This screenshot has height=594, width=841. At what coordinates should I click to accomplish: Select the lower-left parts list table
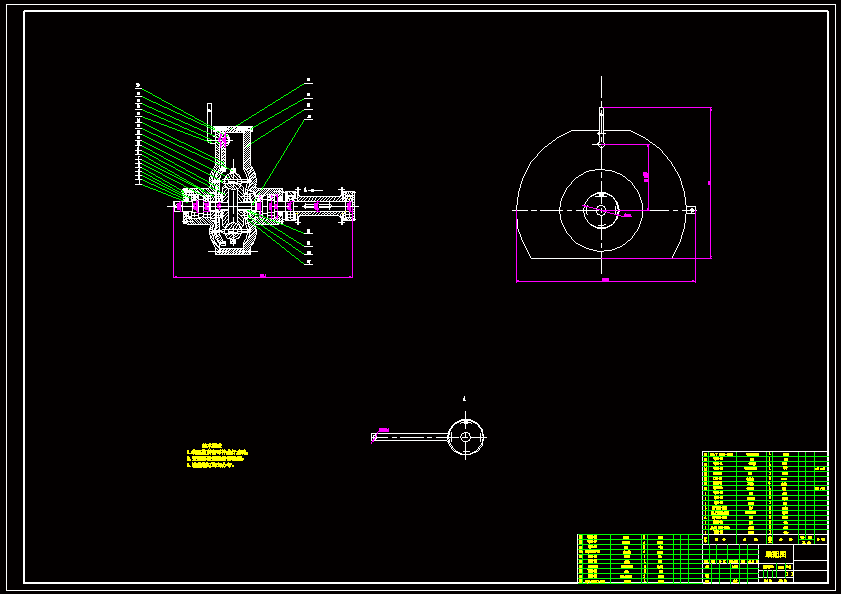tap(640, 559)
